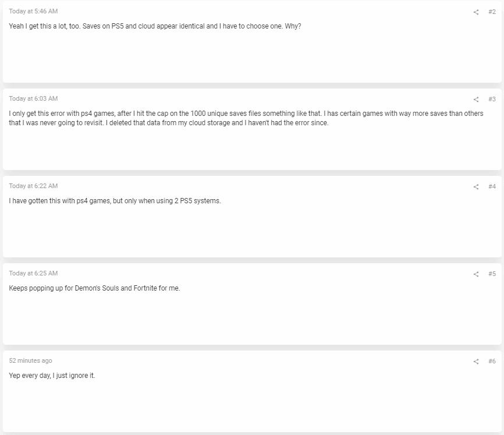Open the #3 post permalink
Image resolution: width=504 pixels, height=435 pixels.
pos(492,99)
